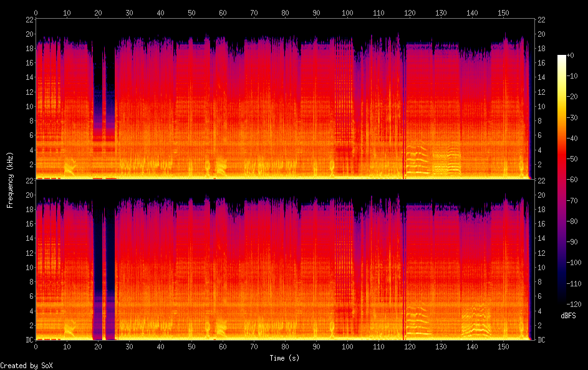Click the "Created by SoX" text
The height and width of the screenshot is (370, 588).
22,366
